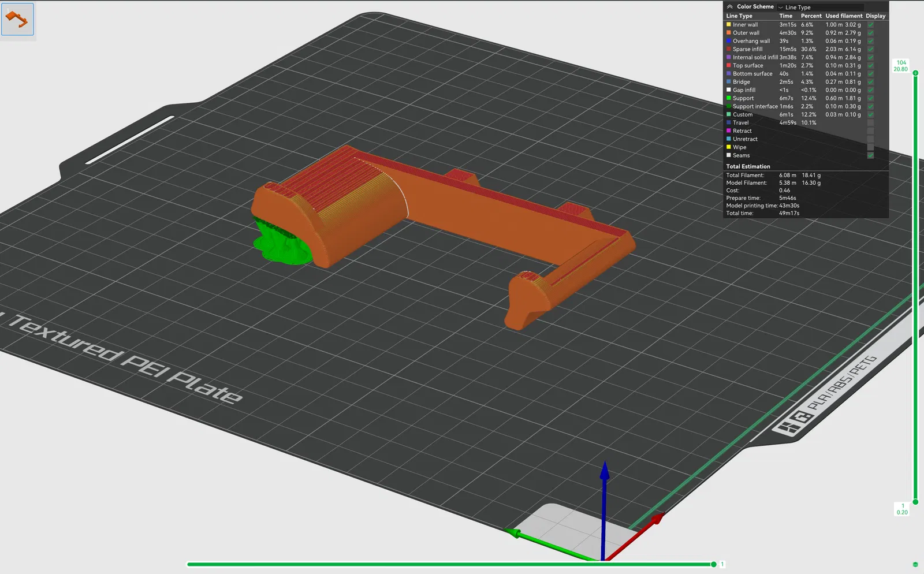Uncheck the Bridge display checkbox
Screen dimensions: 924x574
point(870,82)
